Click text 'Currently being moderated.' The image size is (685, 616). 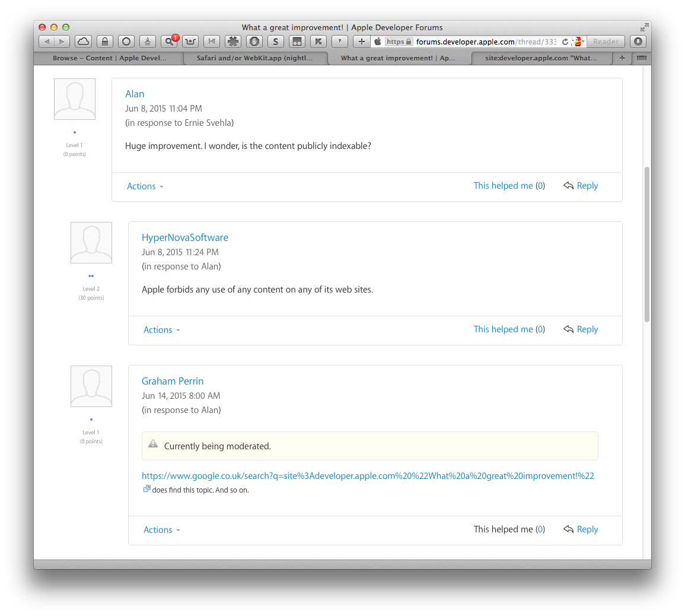(218, 446)
